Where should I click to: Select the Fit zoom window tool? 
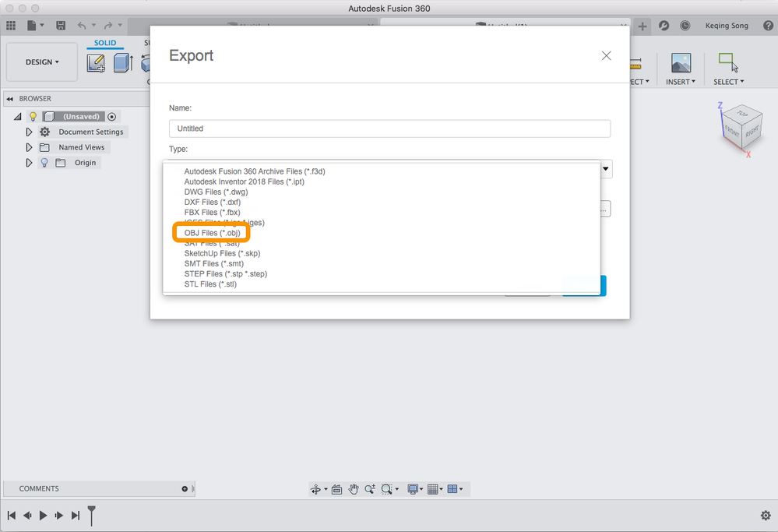point(386,489)
